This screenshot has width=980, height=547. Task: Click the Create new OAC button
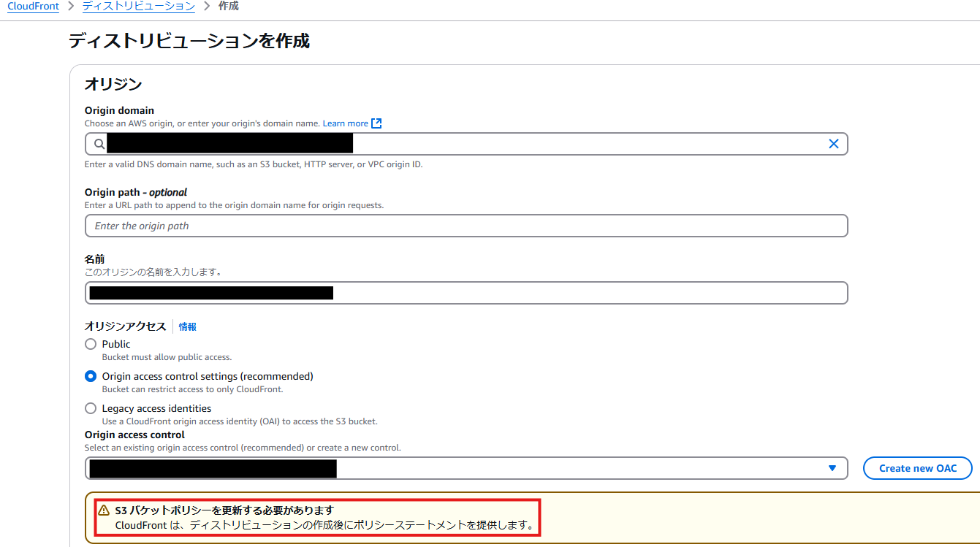coord(917,468)
